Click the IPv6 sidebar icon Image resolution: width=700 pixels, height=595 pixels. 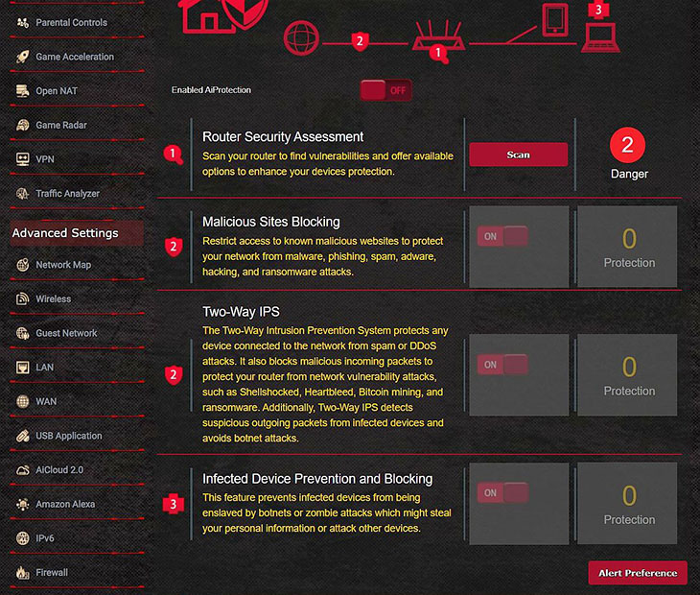pyautogui.click(x=23, y=538)
